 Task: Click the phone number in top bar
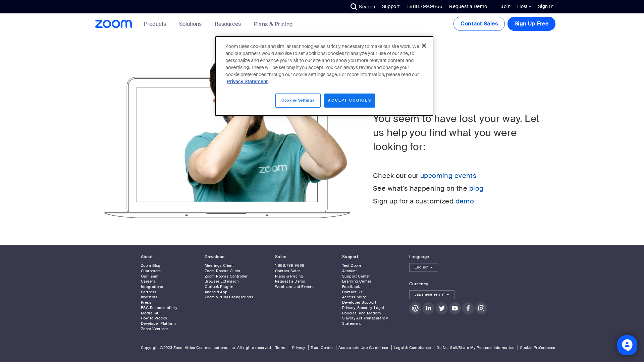coord(424,6)
